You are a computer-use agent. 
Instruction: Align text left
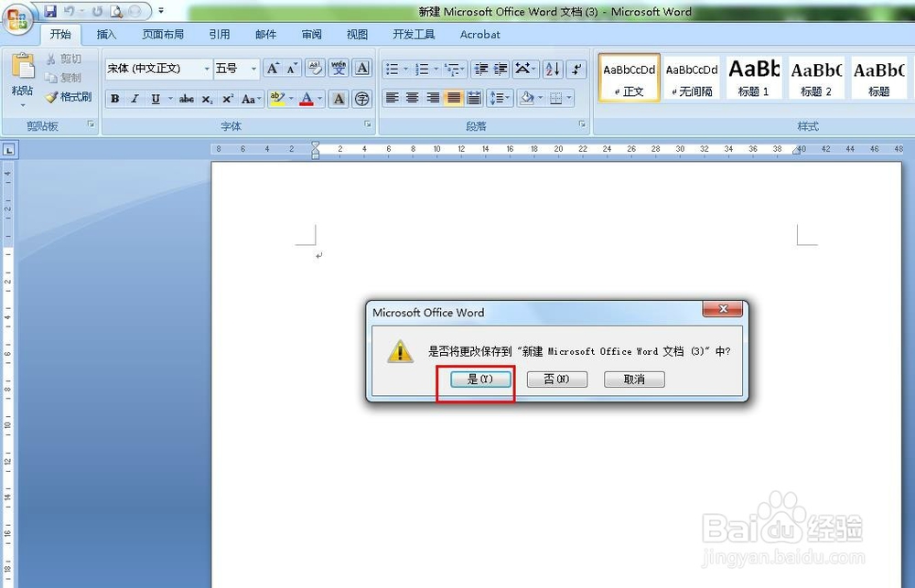393,98
